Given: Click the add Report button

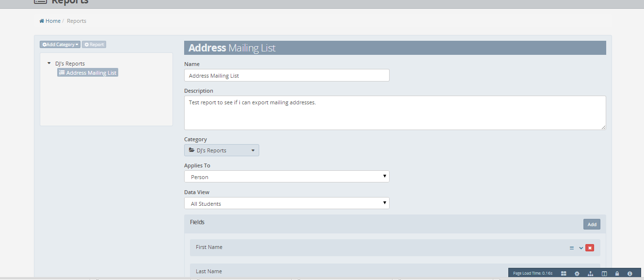Looking at the screenshot, I should pos(94,45).
